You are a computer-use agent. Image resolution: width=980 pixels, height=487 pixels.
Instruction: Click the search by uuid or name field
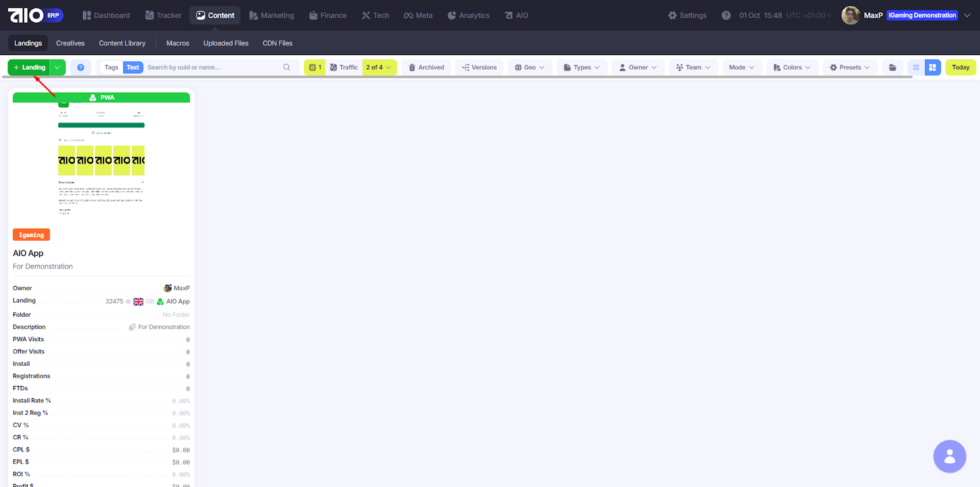point(211,67)
